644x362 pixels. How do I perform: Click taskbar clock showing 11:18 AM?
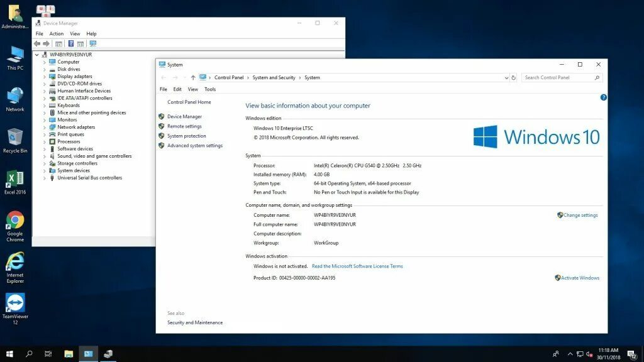[x=608, y=354]
